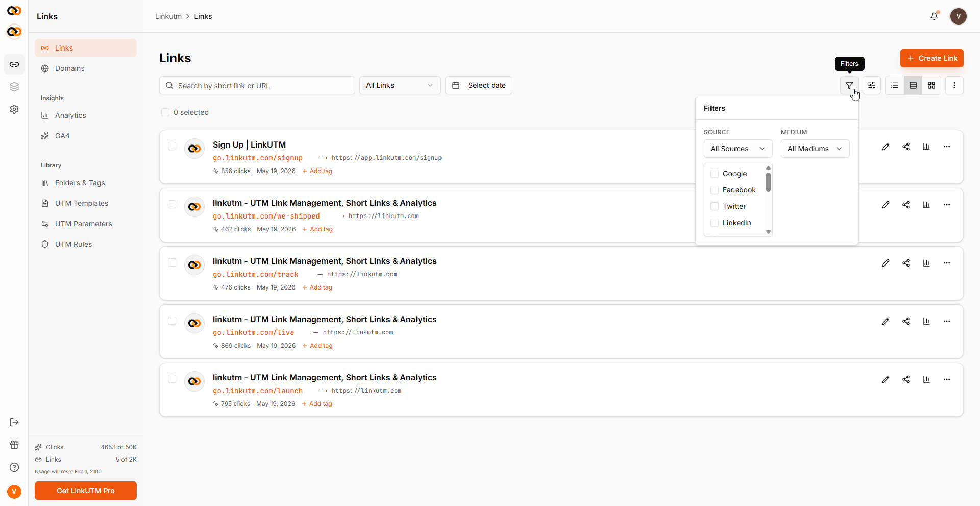Open UTM Parameters

tap(86, 224)
